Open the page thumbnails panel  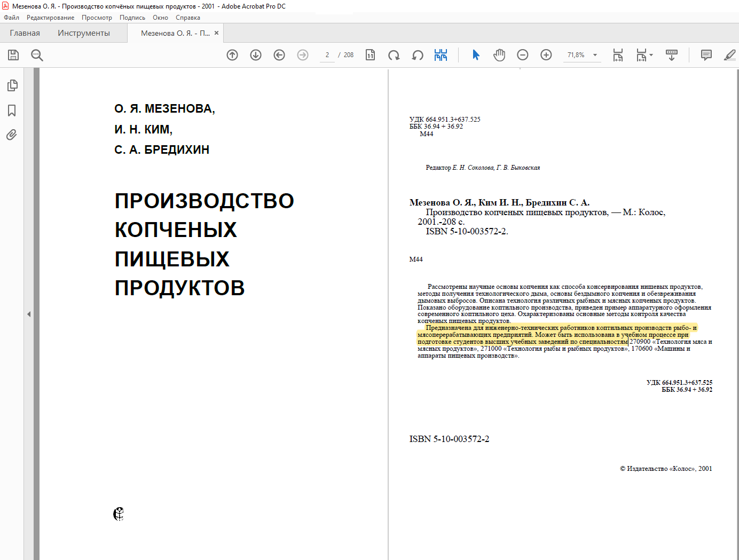12,85
